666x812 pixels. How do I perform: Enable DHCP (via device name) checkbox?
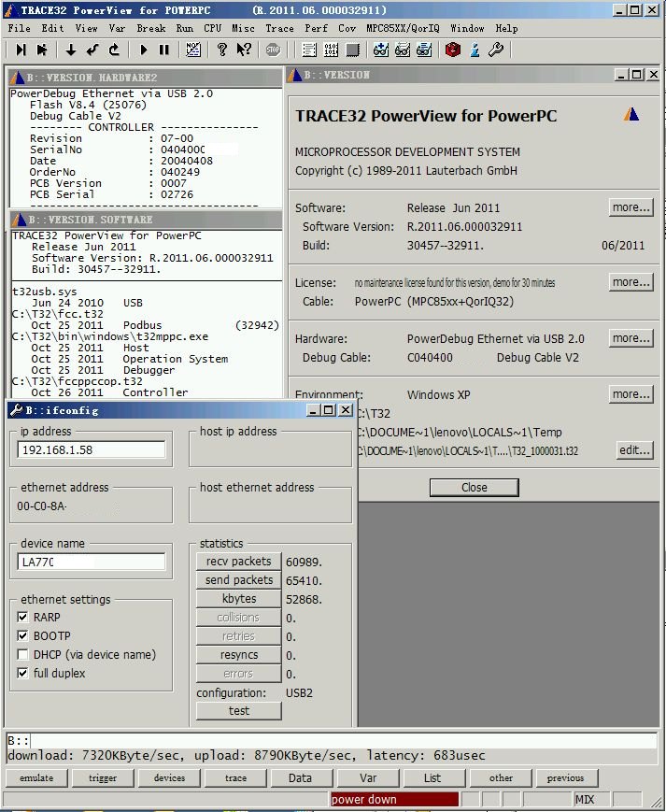tap(22, 655)
